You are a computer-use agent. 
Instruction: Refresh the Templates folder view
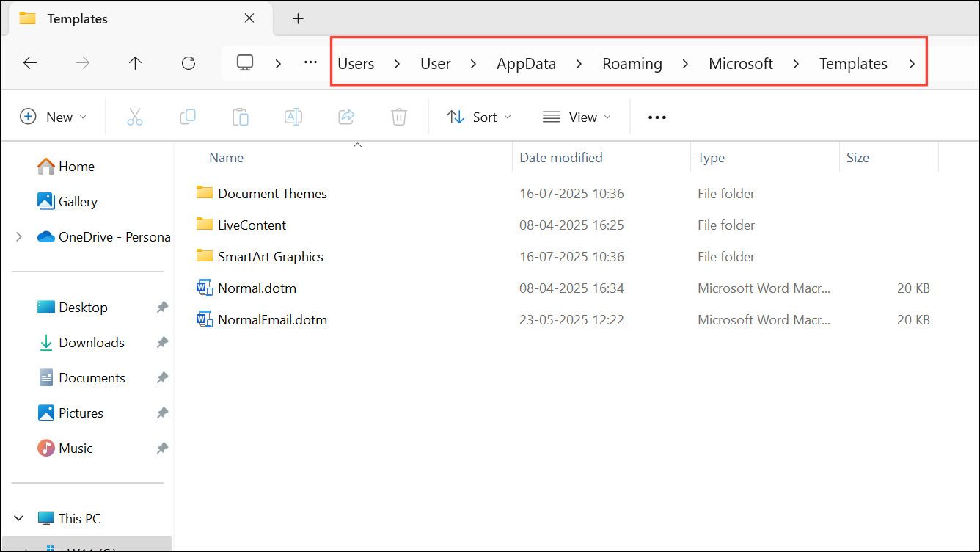(189, 63)
